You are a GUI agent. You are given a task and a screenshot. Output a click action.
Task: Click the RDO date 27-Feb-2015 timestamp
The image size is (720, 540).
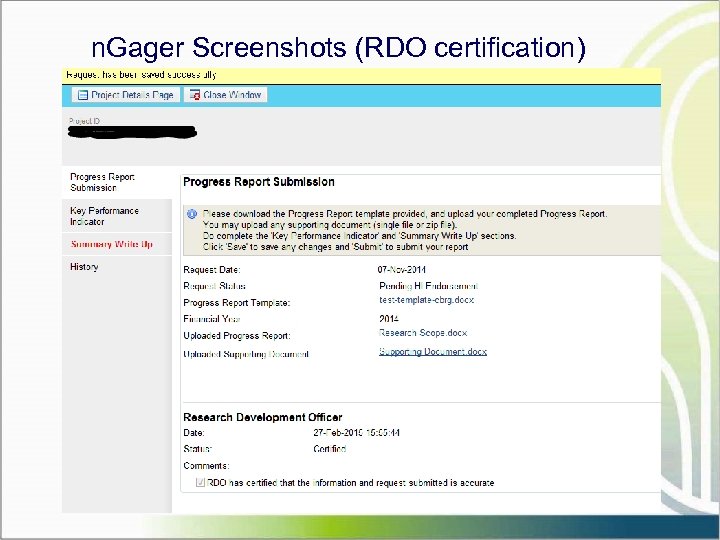coord(356,433)
